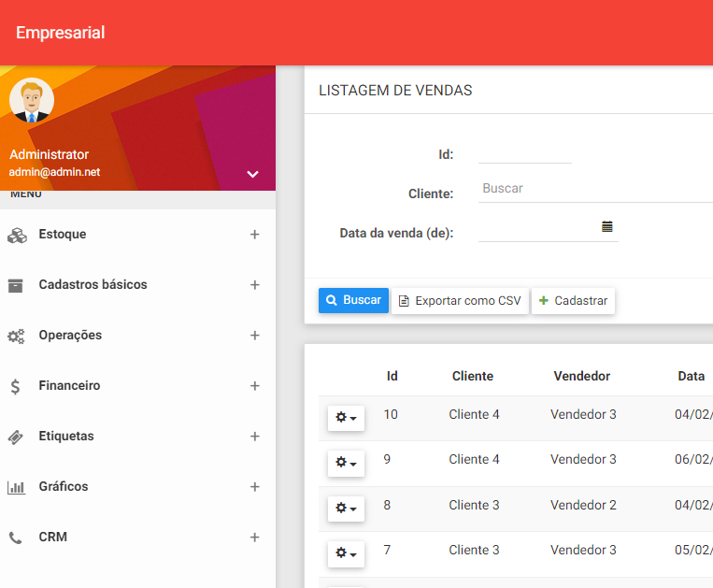Expand the Estoque menu plus sign

(x=254, y=235)
